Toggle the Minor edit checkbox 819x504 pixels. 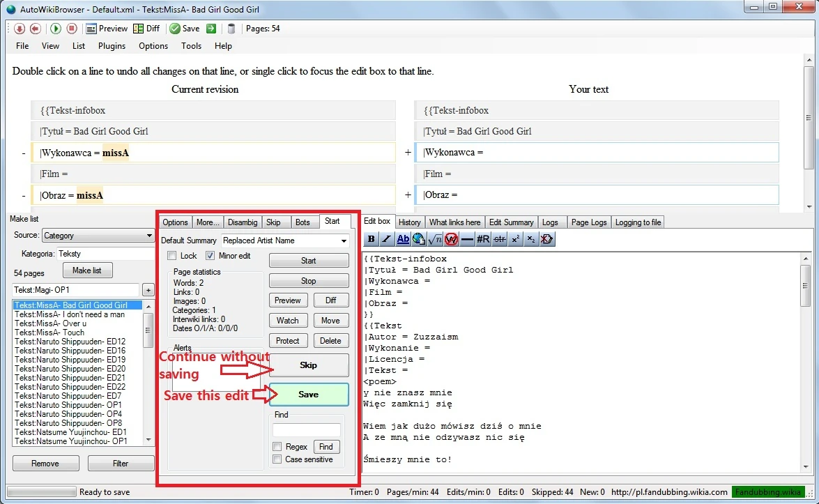(x=211, y=256)
